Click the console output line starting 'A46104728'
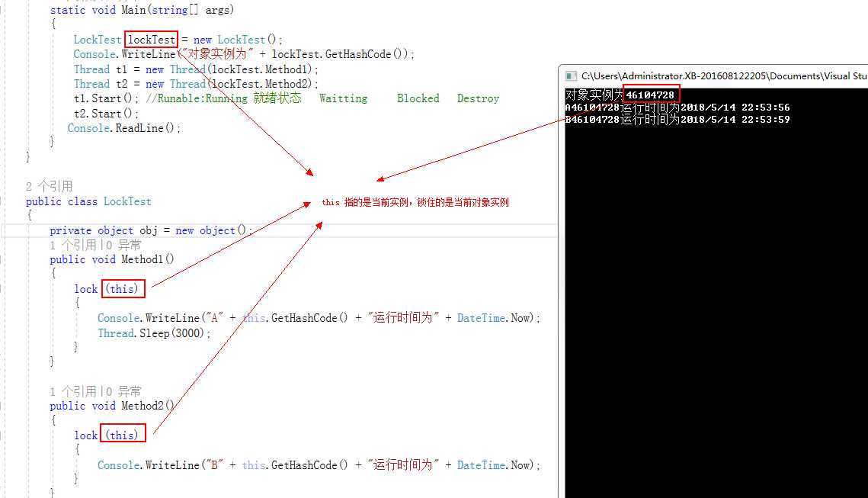868x498 pixels. tap(677, 108)
